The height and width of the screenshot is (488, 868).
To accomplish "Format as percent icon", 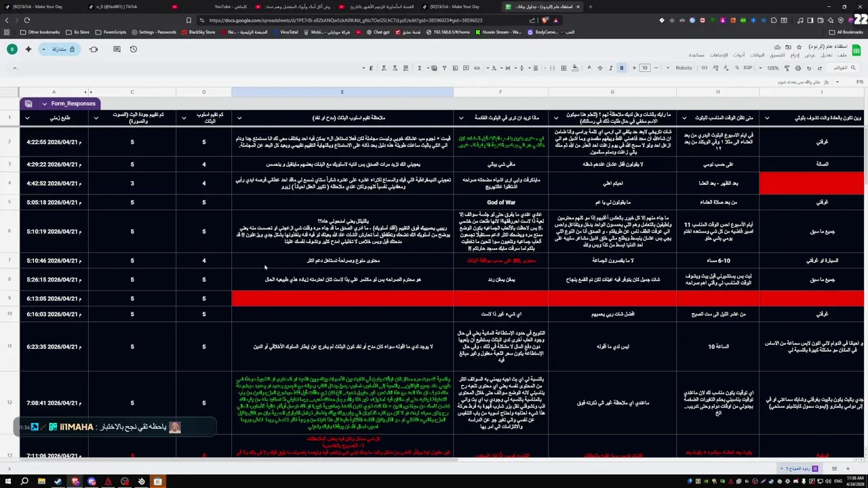I will tap(737, 68).
